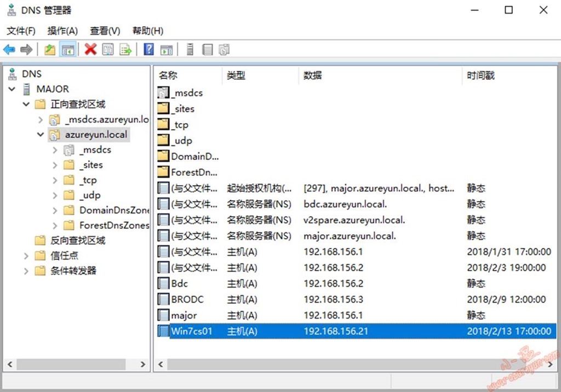Expand the ForestDnsZones tree node
The width and height of the screenshot is (561, 392).
(x=55, y=226)
